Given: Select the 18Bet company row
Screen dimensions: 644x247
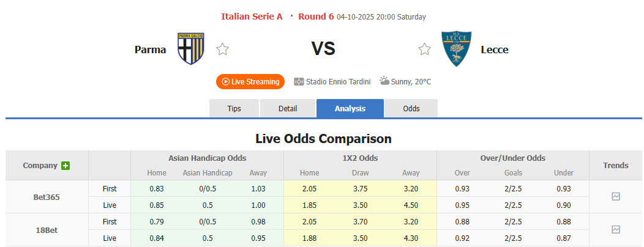Looking at the screenshot, I should (47, 230).
